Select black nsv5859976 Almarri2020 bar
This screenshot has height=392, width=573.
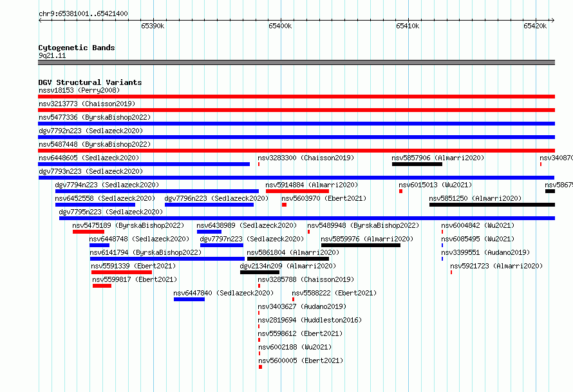pos(361,245)
